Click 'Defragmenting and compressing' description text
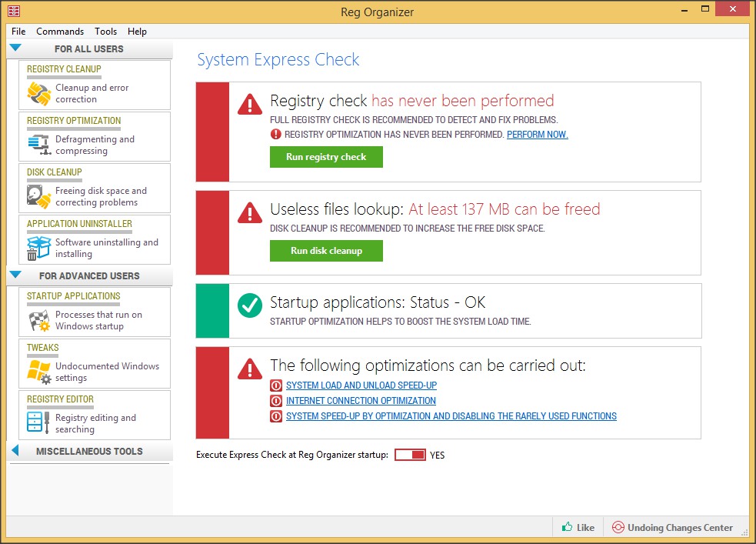 [95, 145]
